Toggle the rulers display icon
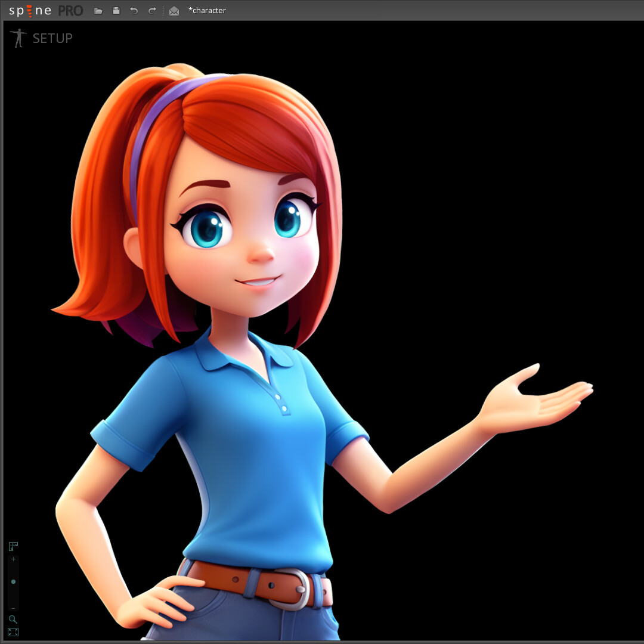This screenshot has height=644, width=644. (13, 546)
